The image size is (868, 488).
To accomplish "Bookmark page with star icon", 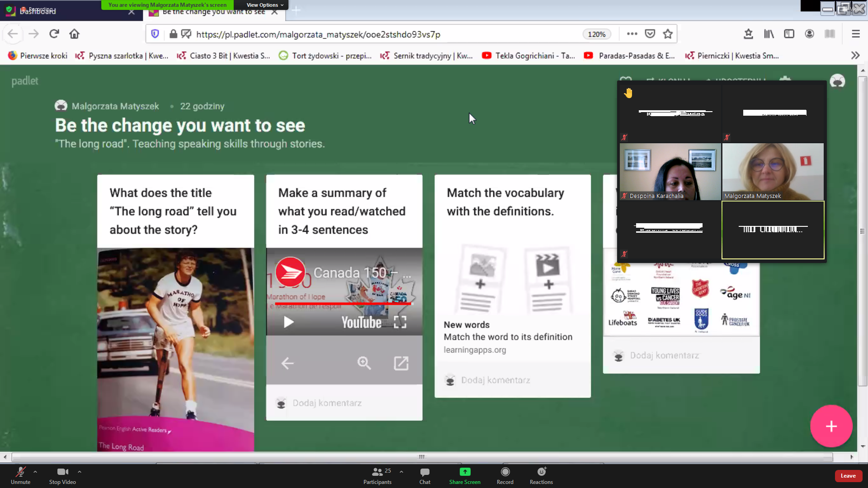I will (668, 34).
